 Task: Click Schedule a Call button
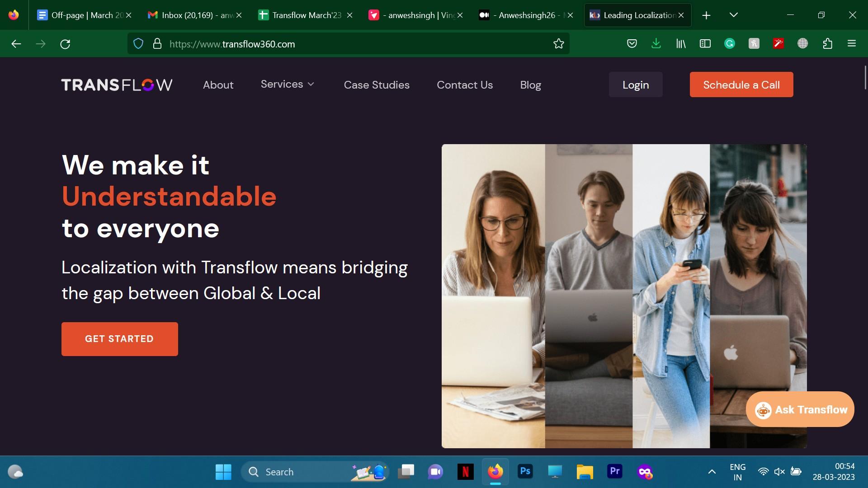tap(741, 84)
